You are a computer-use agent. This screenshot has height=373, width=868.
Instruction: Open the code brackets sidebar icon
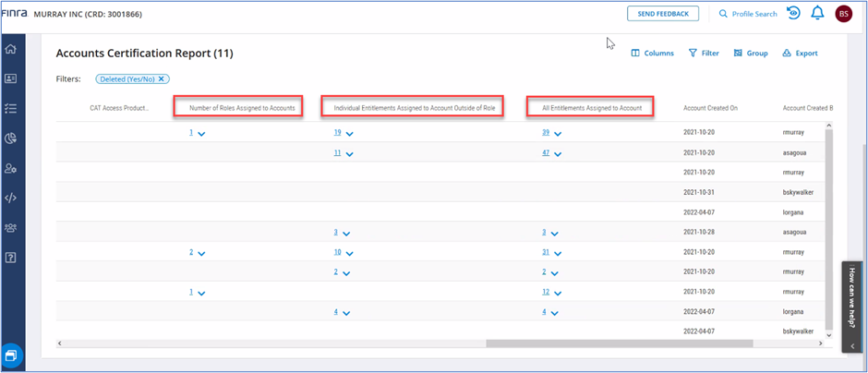click(x=11, y=198)
